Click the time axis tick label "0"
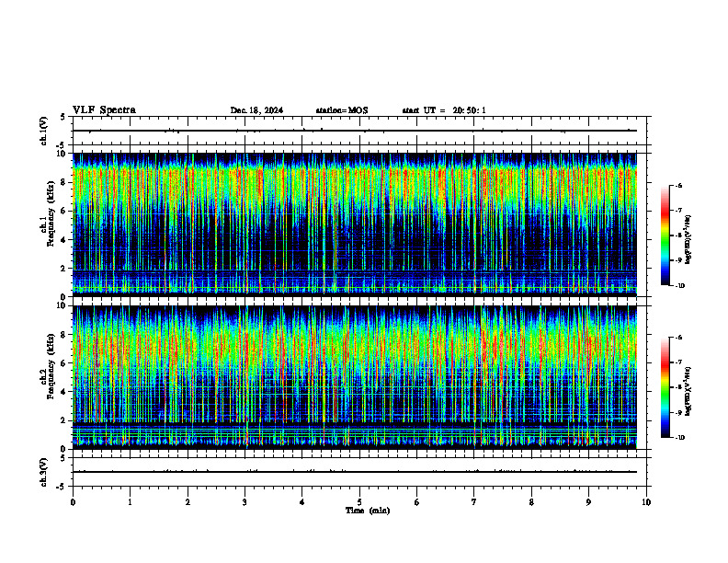Image resolution: width=728 pixels, height=563 pixels. pyautogui.click(x=73, y=502)
